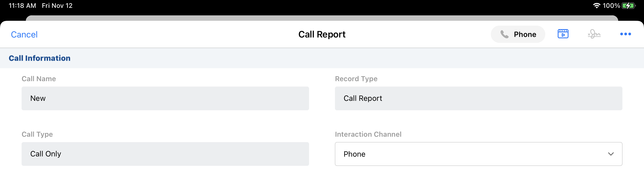Click the chevron arrow in Phone dropdown
This screenshot has width=644, height=175.
(x=611, y=154)
